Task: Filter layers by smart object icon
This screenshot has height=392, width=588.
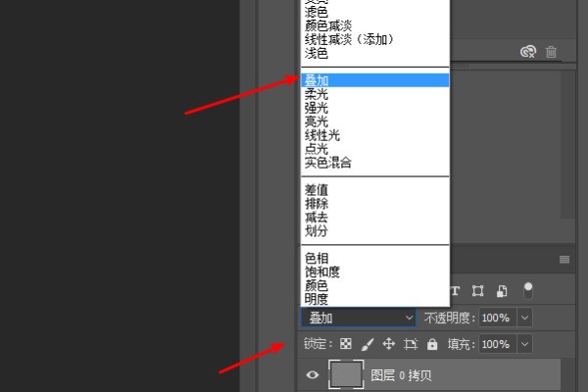Action: [502, 290]
